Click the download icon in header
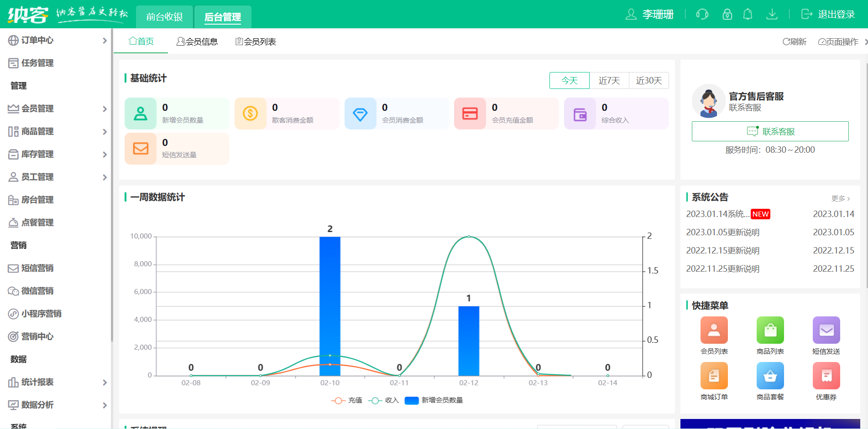The height and width of the screenshot is (429, 868). (772, 15)
